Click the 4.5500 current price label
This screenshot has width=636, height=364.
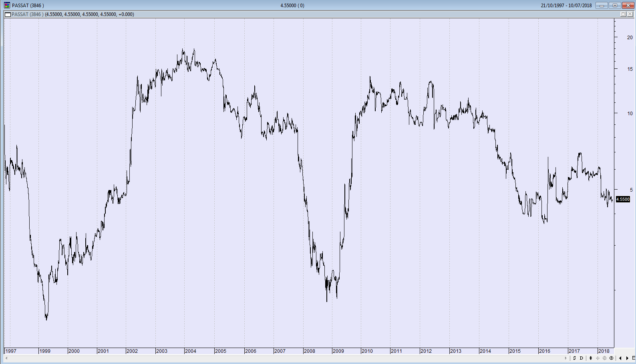[623, 199]
